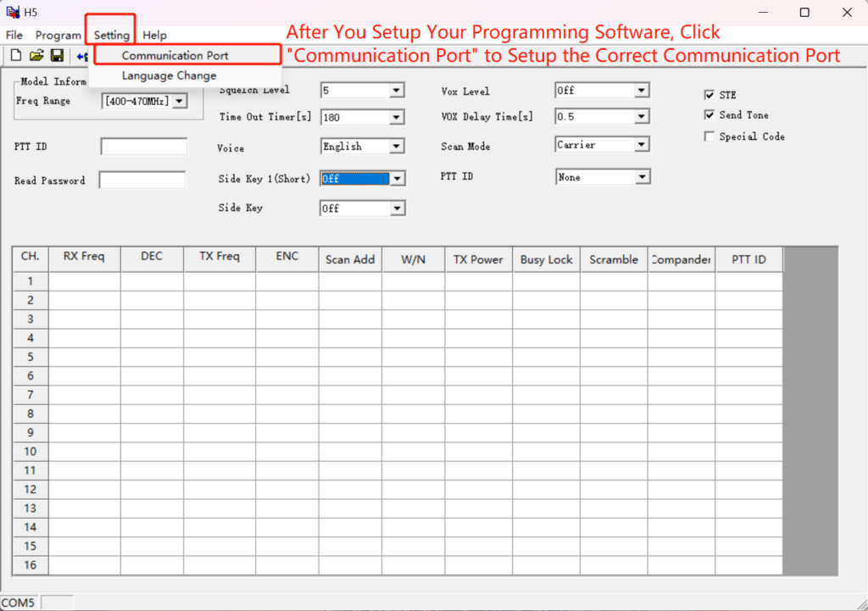Select channel row 8 header
The image size is (868, 611).
tap(31, 414)
